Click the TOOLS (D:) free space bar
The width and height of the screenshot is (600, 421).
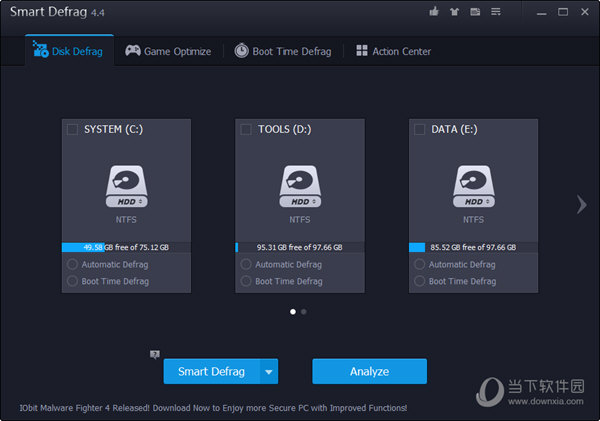click(x=300, y=247)
